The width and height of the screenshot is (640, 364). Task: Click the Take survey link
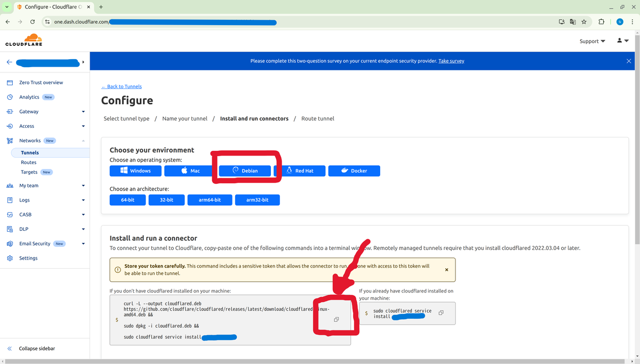[451, 61]
